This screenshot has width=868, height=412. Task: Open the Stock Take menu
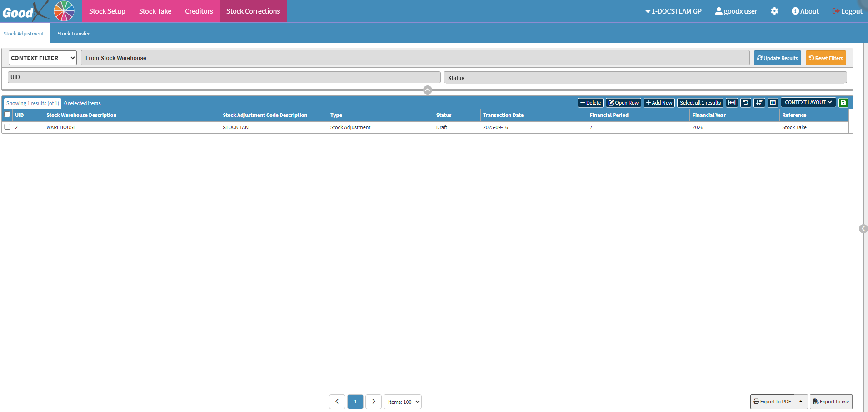(x=155, y=11)
